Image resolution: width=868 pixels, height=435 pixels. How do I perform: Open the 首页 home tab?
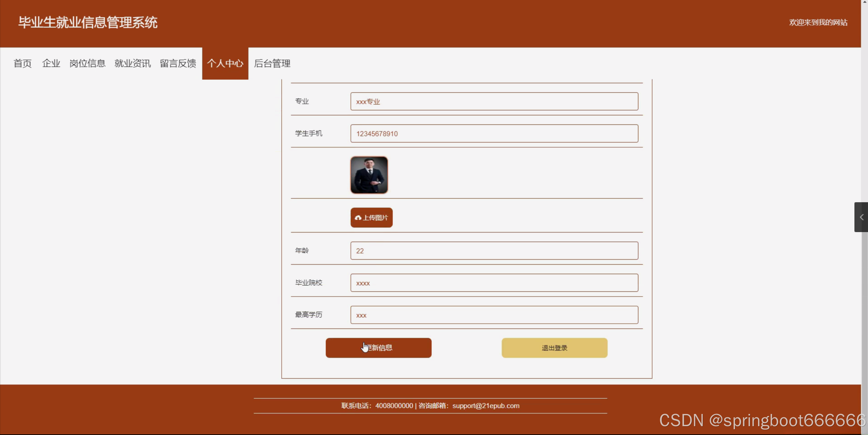(x=22, y=63)
